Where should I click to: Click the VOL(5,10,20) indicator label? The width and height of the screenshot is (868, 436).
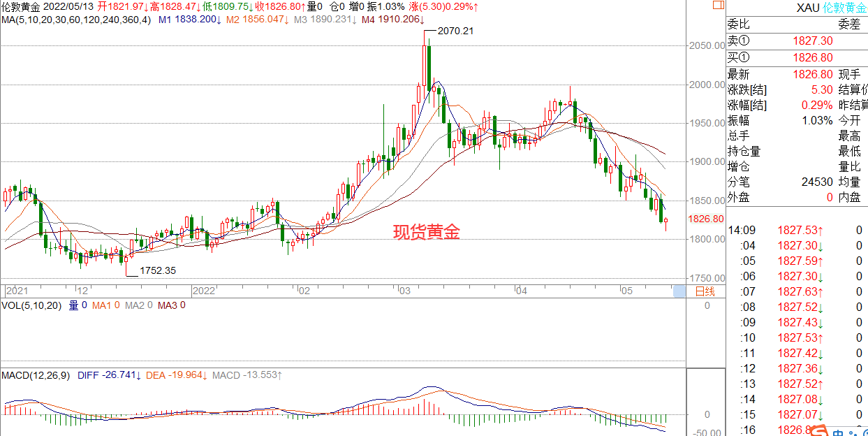pos(32,305)
